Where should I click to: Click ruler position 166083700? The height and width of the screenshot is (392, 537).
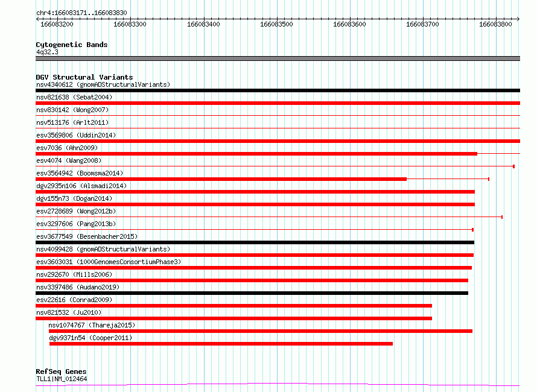(x=422, y=24)
